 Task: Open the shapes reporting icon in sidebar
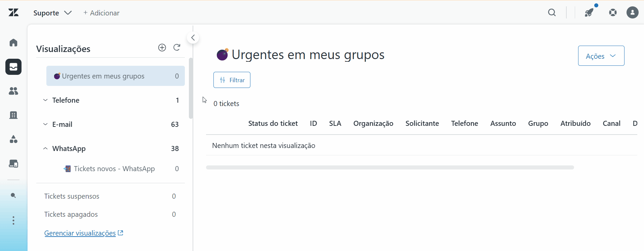point(13,139)
